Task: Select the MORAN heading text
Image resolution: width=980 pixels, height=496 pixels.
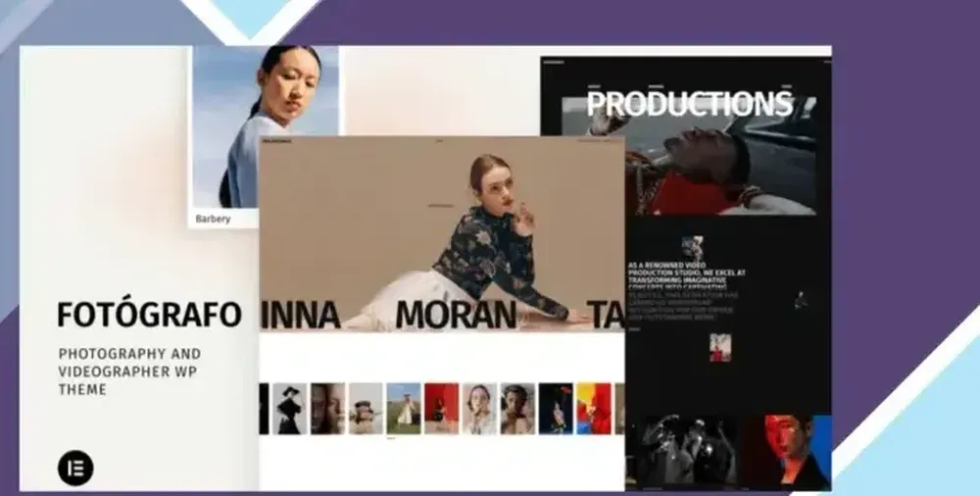Action: click(457, 316)
